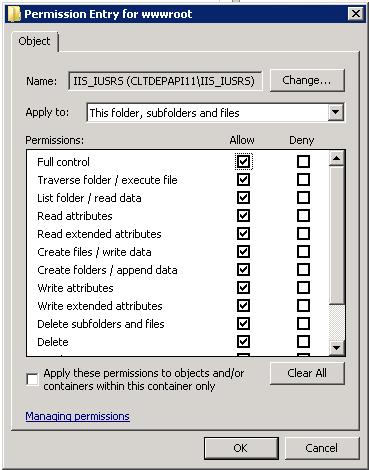
Task: Select the Object tab
Action: point(34,41)
